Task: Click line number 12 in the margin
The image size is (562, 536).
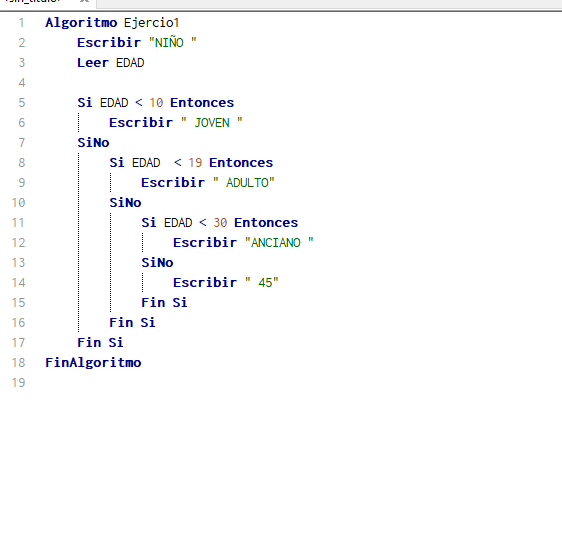Action: (18, 243)
